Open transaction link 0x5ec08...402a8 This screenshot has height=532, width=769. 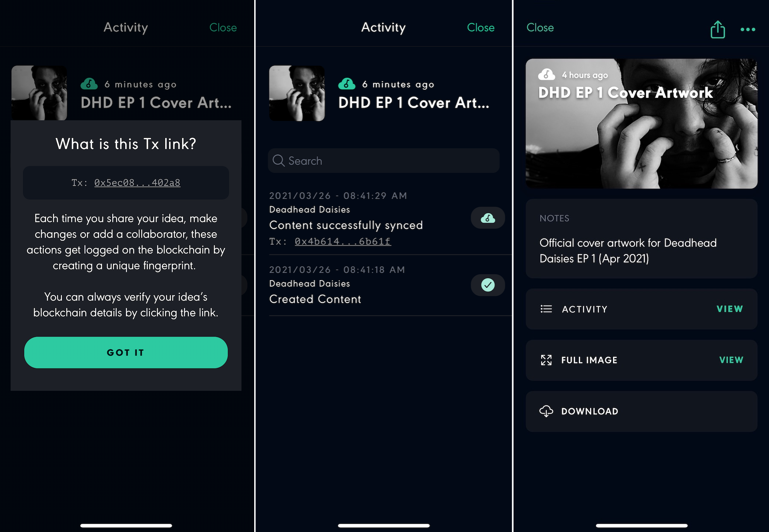[137, 183]
